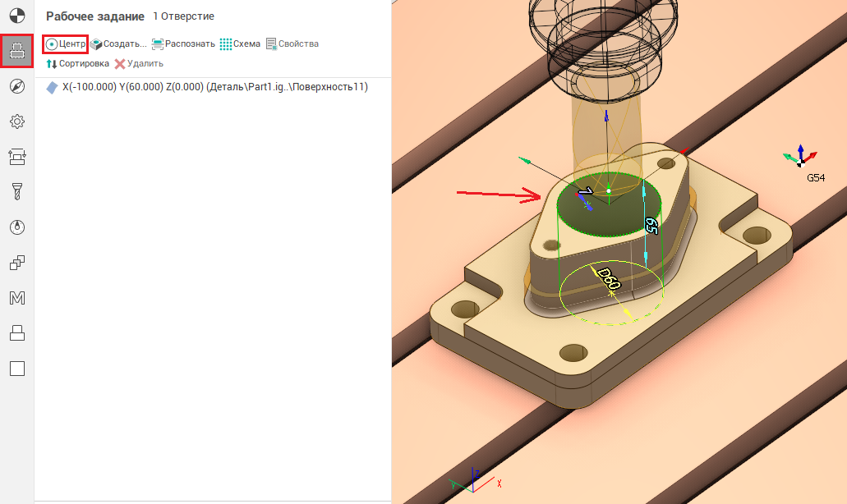Click the Распознать recognize button
847x504 pixels.
[183, 44]
